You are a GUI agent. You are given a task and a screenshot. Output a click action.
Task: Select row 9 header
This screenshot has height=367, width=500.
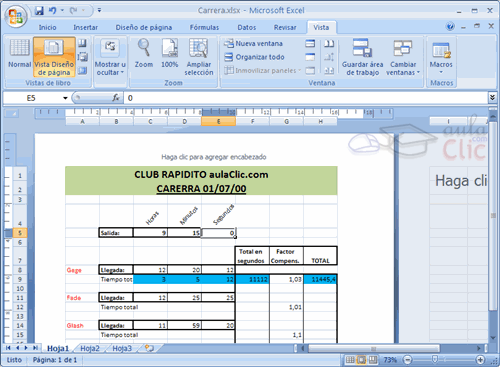pos(20,279)
